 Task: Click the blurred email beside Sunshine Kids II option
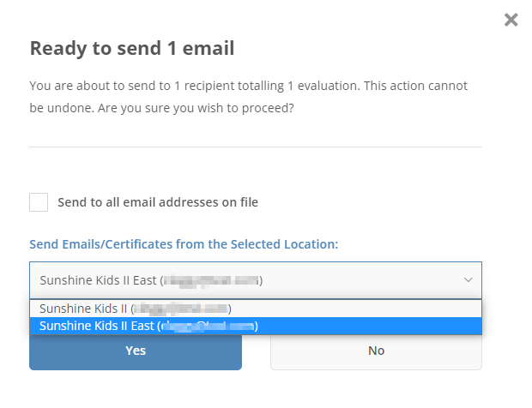[x=181, y=309]
